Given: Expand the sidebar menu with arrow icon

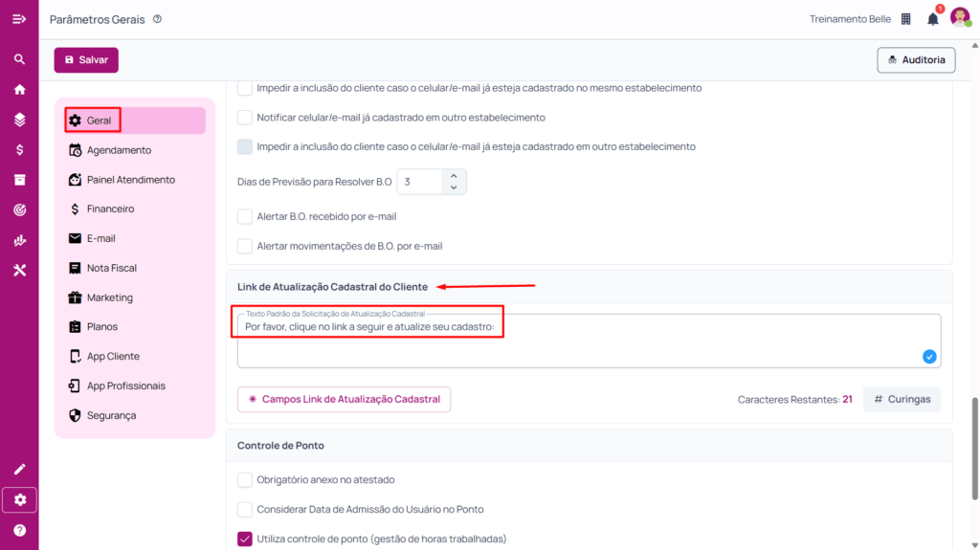Looking at the screenshot, I should tap(19, 19).
